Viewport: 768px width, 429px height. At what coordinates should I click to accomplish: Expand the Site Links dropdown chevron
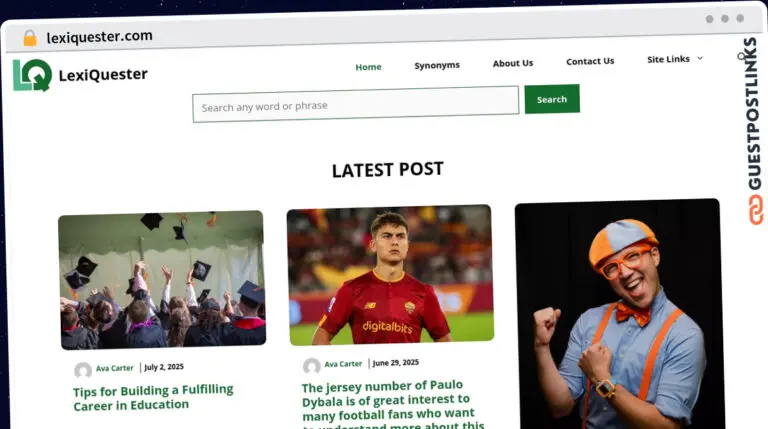[700, 58]
